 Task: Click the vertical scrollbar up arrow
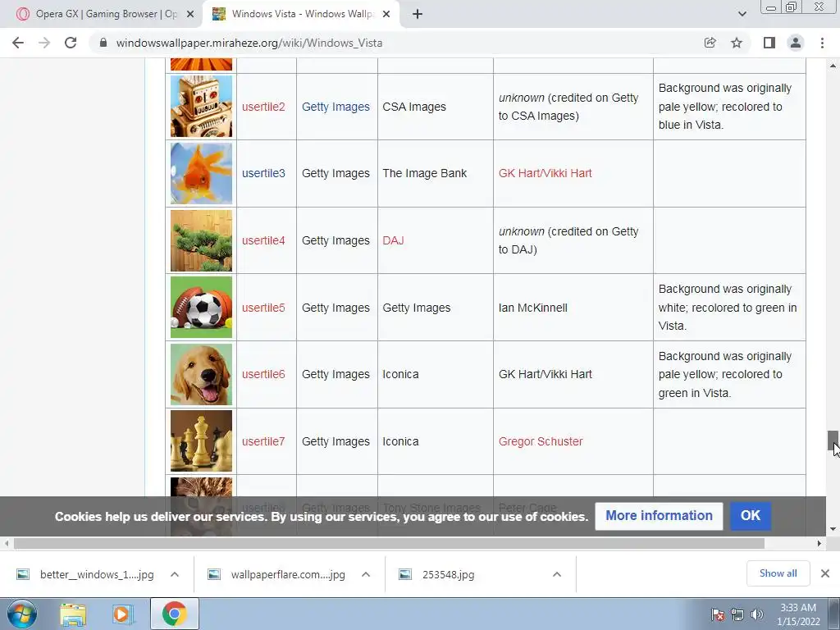(833, 66)
